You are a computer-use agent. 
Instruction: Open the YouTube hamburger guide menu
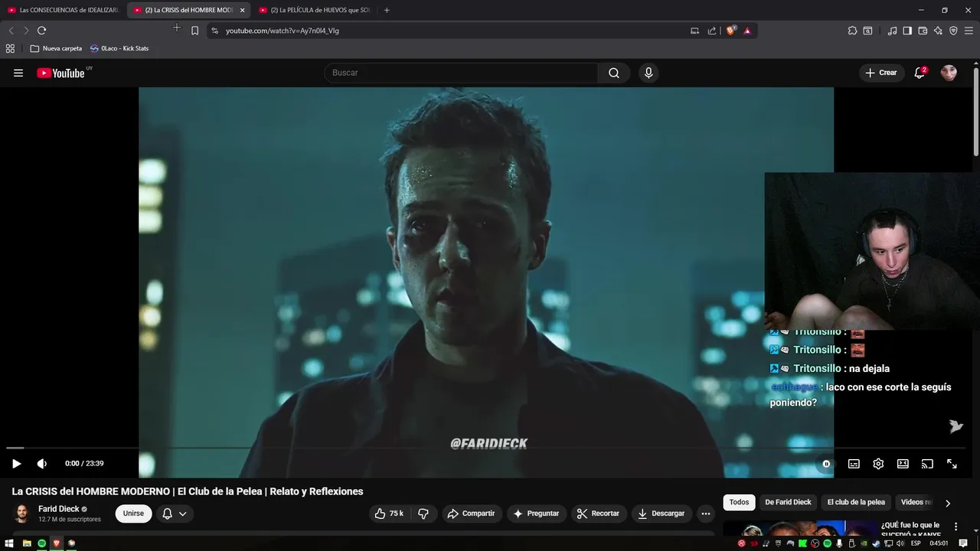[18, 73]
